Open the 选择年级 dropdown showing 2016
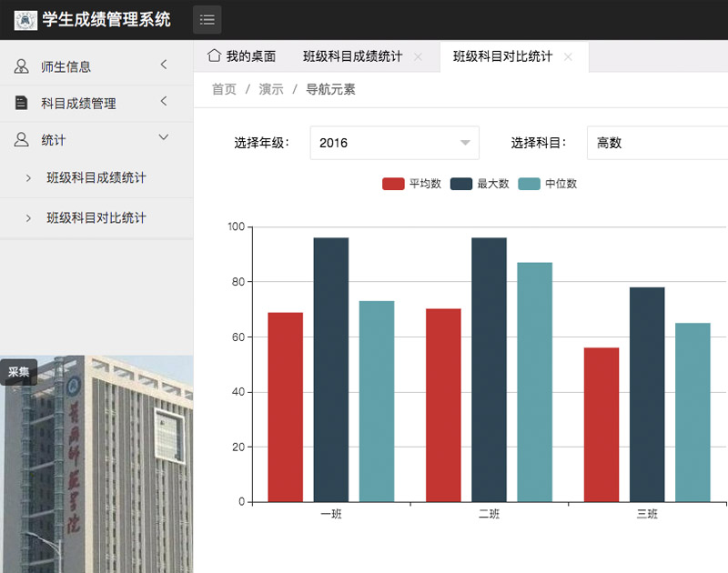The height and width of the screenshot is (573, 728). [395, 143]
